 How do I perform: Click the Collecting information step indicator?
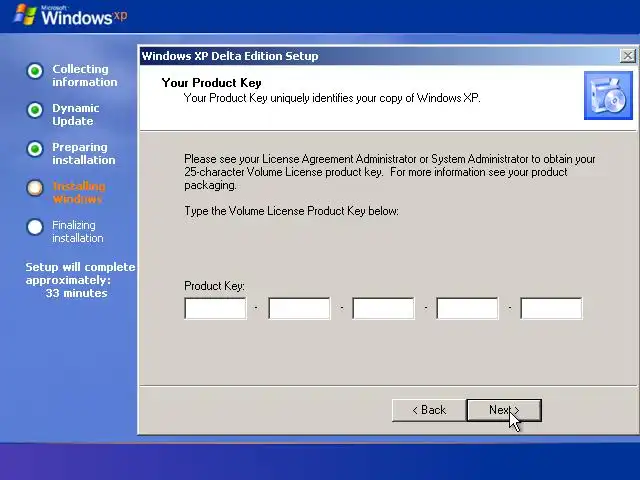pos(35,71)
